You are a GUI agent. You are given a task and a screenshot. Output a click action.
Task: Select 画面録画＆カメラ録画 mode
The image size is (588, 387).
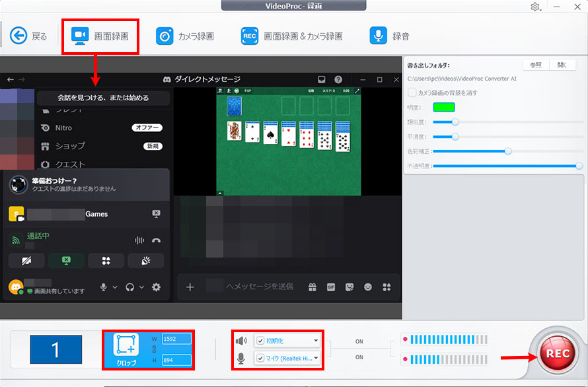(x=292, y=36)
